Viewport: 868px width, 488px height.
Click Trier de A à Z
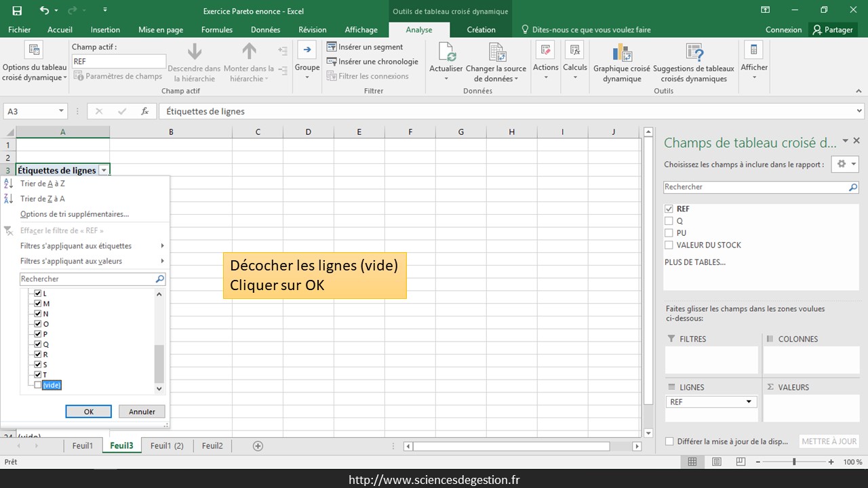click(43, 184)
